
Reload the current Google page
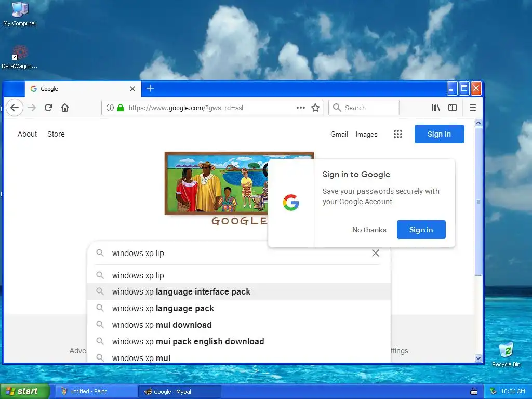[48, 108]
